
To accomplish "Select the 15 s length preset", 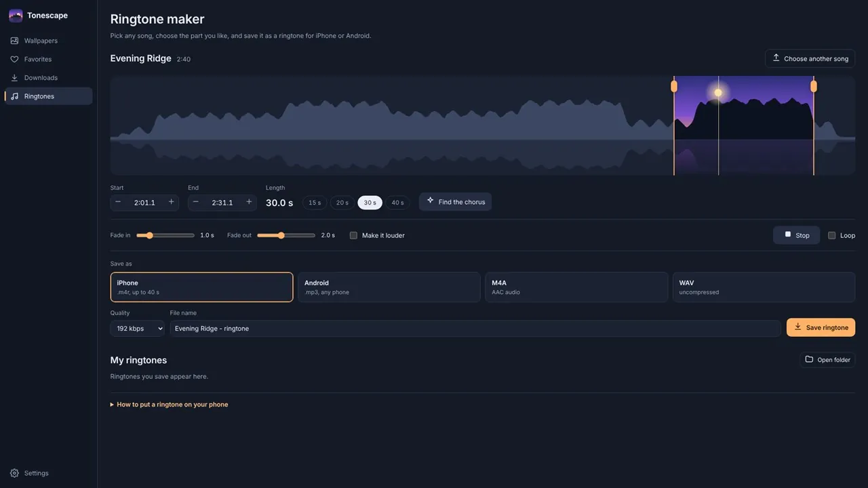I will click(x=315, y=203).
